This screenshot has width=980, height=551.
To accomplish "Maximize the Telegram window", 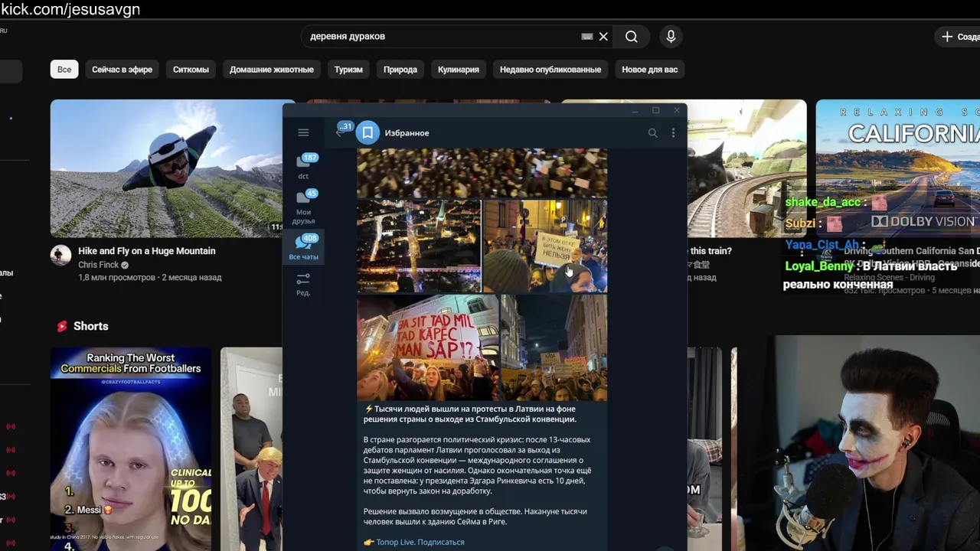I will [x=655, y=111].
